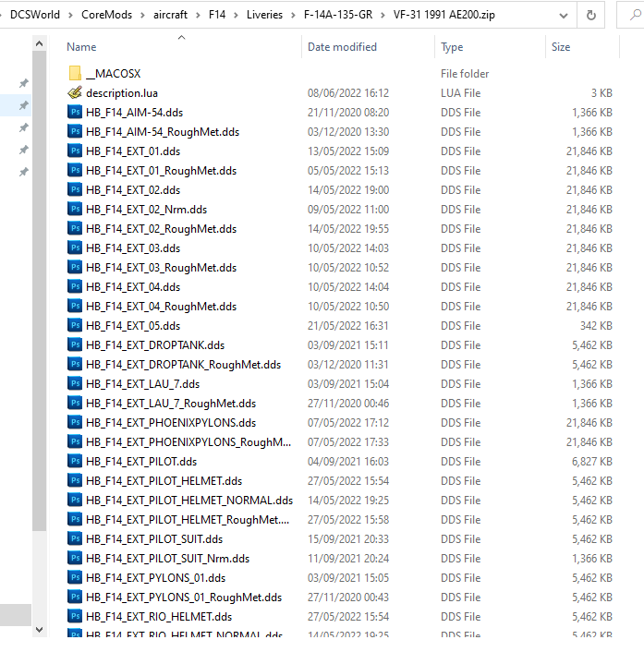Screen dimensions: 644x652
Task: Select the HB_F14_EXT_PYLONS_01.dds file name
Action: [x=155, y=578]
